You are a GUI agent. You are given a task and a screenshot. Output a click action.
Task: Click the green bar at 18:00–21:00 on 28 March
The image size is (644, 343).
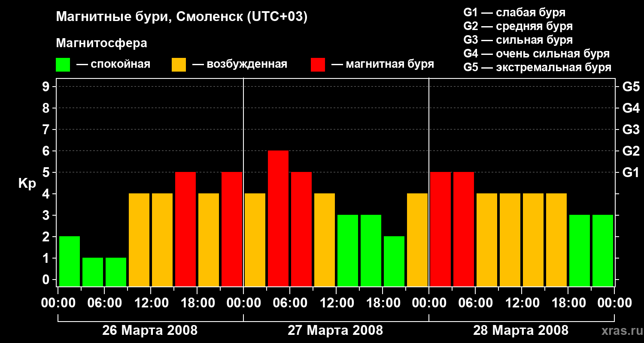pos(580,251)
